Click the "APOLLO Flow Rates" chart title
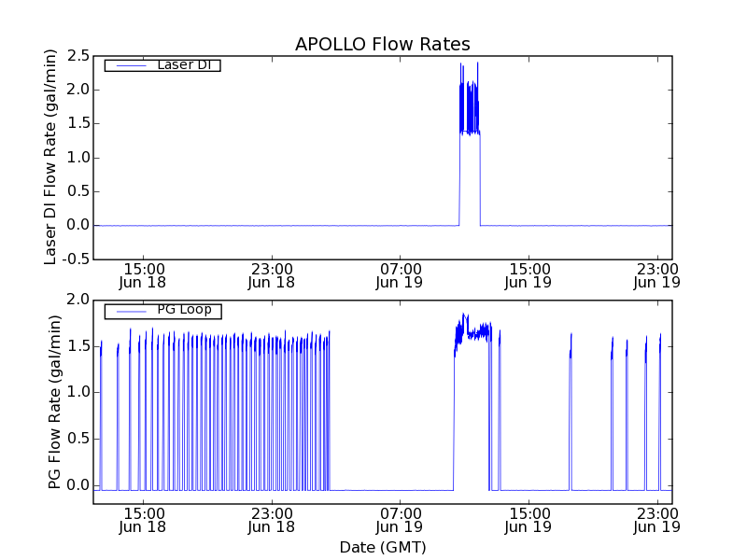 point(383,44)
